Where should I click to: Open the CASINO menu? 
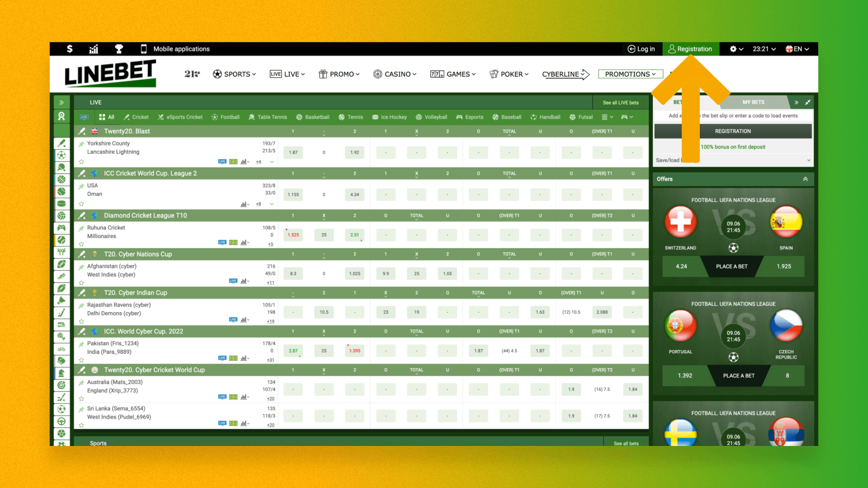click(x=395, y=74)
